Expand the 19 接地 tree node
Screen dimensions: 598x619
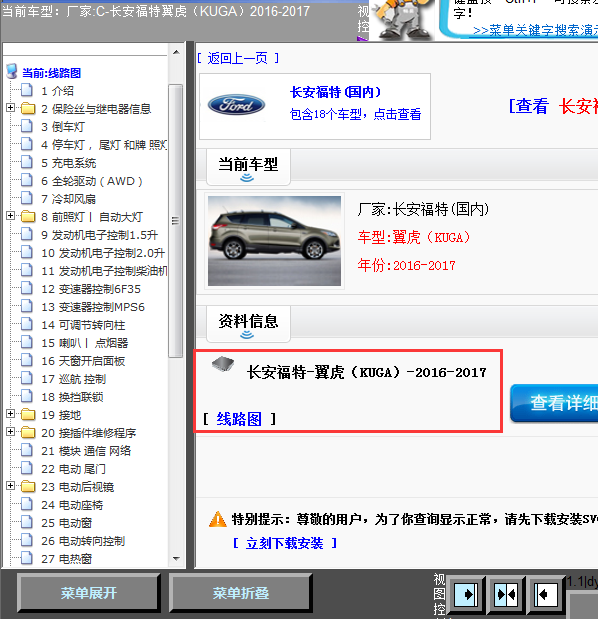11,414
